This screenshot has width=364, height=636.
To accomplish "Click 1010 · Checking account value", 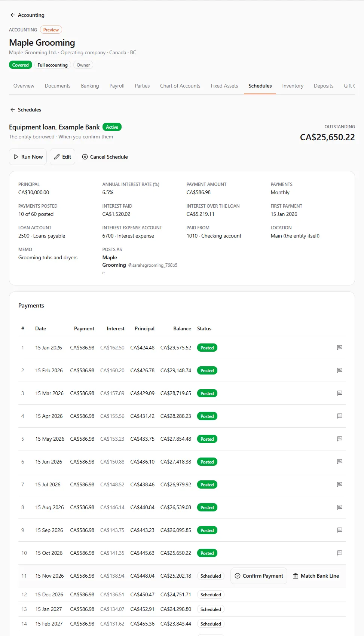I will pos(214,236).
